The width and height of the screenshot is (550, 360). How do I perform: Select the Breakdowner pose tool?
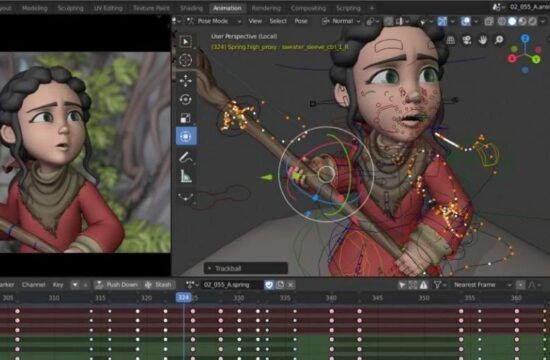(186, 196)
